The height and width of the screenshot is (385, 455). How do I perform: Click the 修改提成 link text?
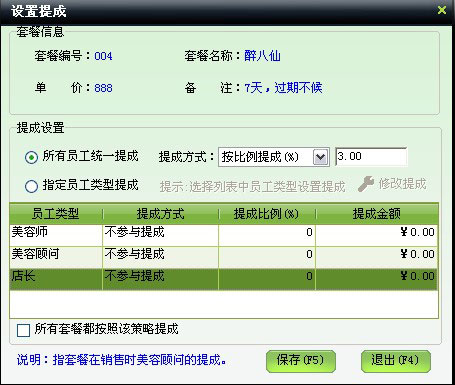(x=402, y=184)
